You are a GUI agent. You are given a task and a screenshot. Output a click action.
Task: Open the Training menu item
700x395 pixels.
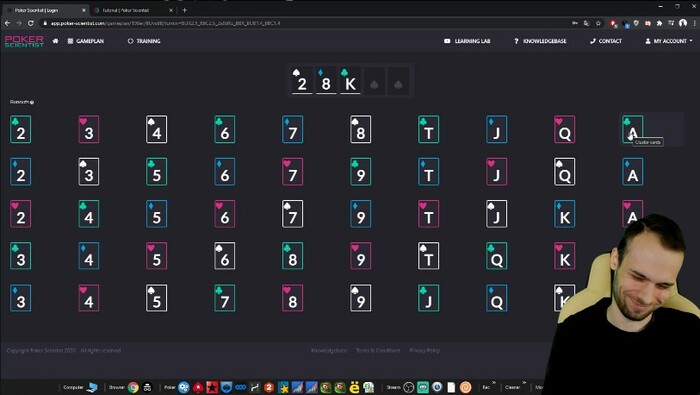point(144,41)
